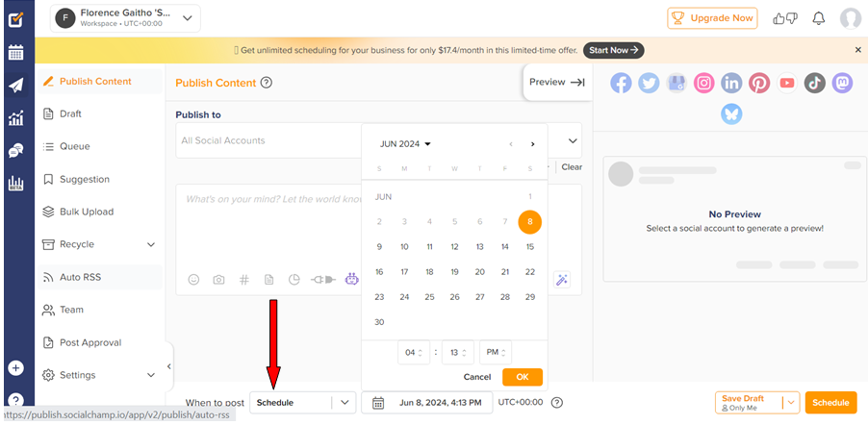Open the Save Draft options arrow
The height and width of the screenshot is (425, 868).
[792, 402]
